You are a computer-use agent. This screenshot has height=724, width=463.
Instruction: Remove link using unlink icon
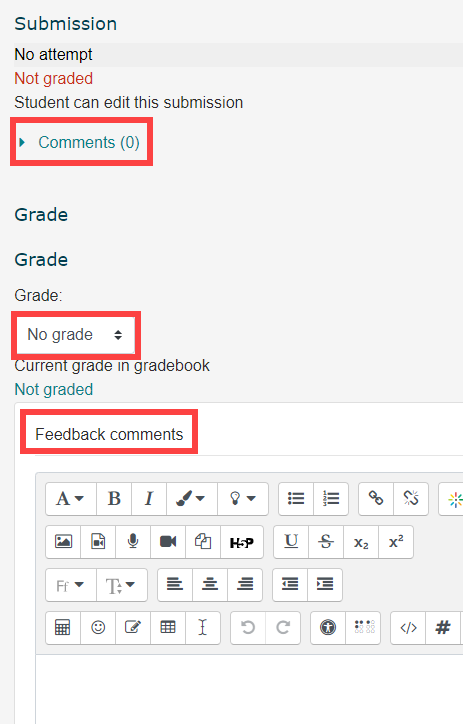pyautogui.click(x=411, y=499)
